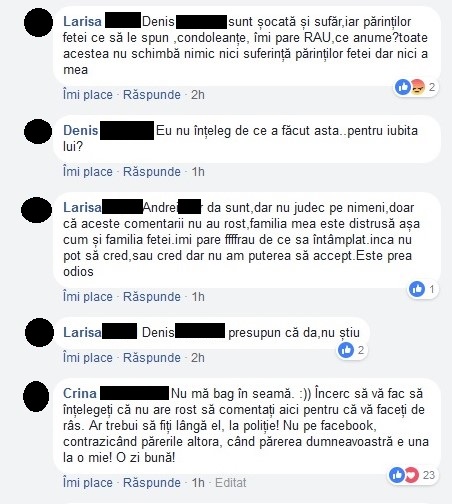Click like reaction icon on 'presupun că da' comment
The height and width of the screenshot is (504, 452).
click(x=346, y=350)
